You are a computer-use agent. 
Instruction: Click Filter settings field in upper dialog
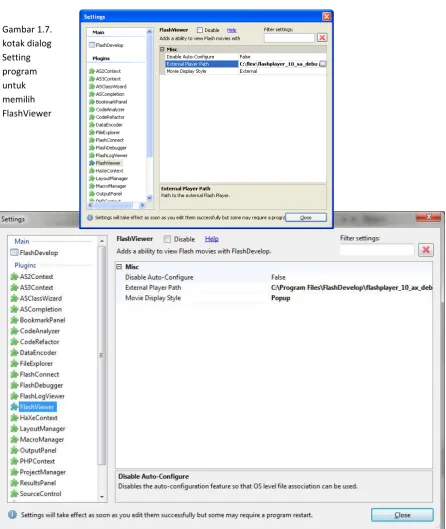tap(289, 37)
